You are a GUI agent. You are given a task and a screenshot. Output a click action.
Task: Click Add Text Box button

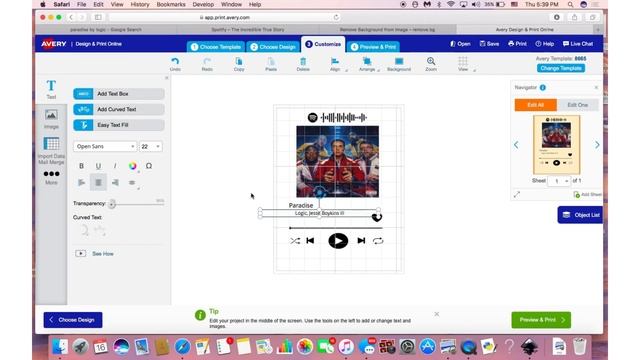click(x=119, y=94)
